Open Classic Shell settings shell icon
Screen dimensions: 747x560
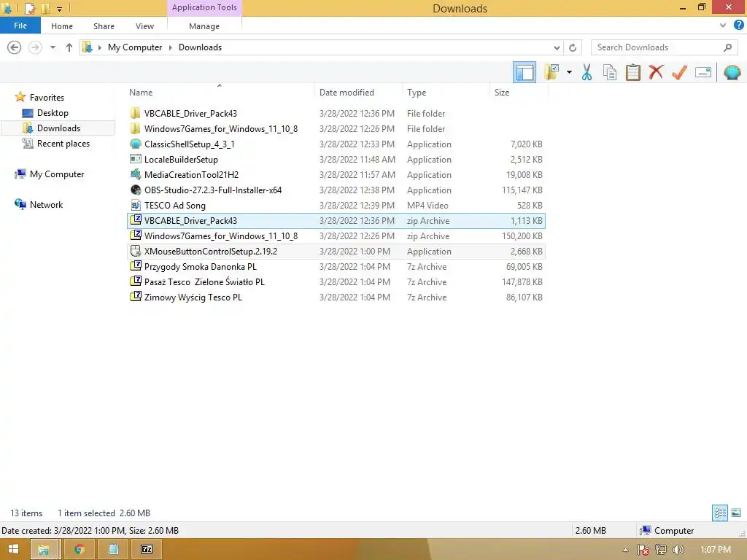[732, 72]
